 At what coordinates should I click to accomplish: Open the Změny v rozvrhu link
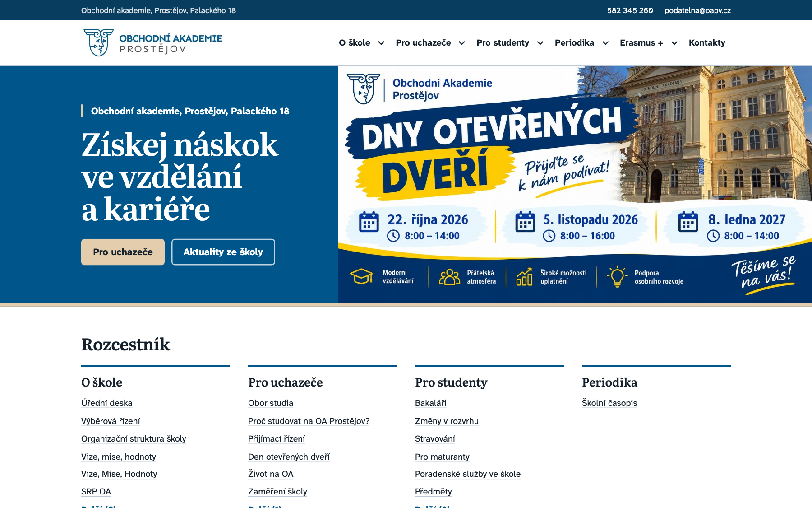pyautogui.click(x=447, y=421)
